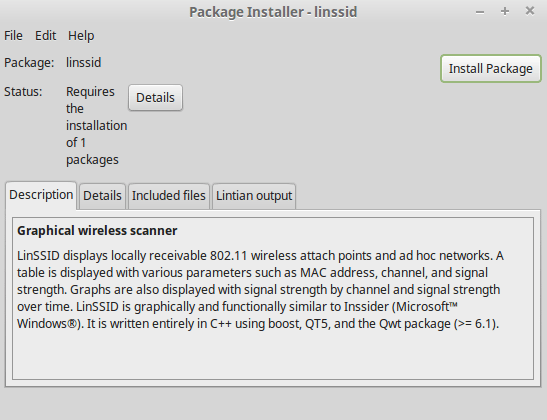
Task: View the Lintian output tab
Action: coord(254,196)
